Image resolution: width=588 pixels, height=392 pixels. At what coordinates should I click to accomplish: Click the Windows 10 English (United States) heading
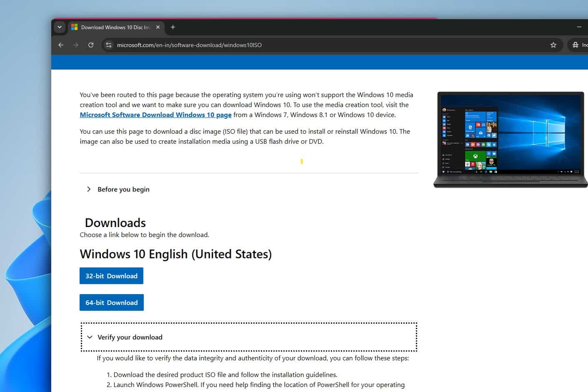tap(175, 254)
